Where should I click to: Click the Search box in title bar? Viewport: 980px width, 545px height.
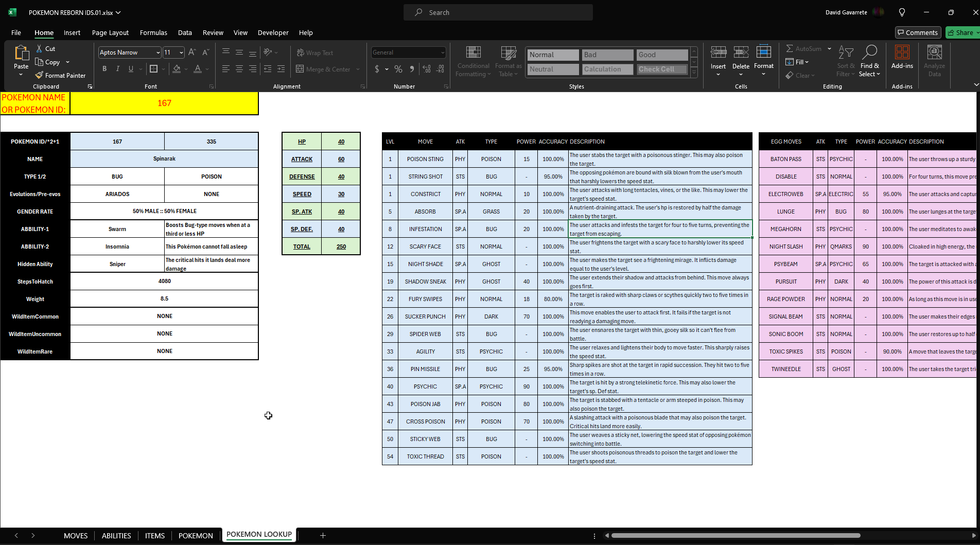coord(498,12)
